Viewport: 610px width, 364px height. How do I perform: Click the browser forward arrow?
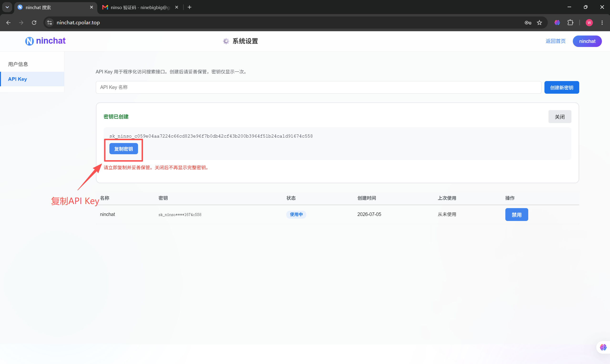[x=21, y=23]
